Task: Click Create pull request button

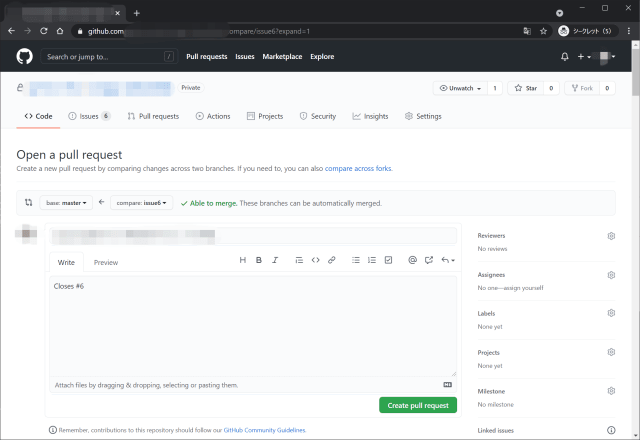Action: click(x=418, y=405)
